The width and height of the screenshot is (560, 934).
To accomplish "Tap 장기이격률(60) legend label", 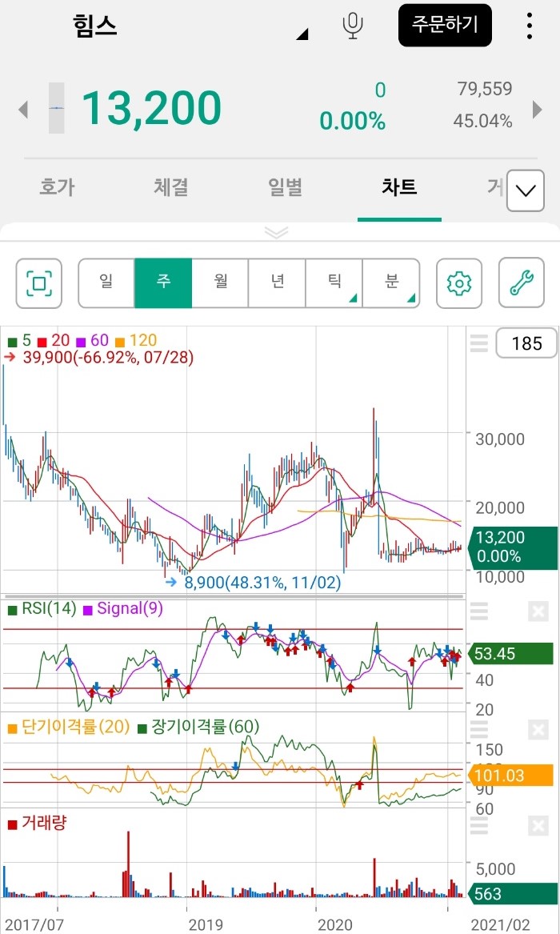I will [x=198, y=728].
